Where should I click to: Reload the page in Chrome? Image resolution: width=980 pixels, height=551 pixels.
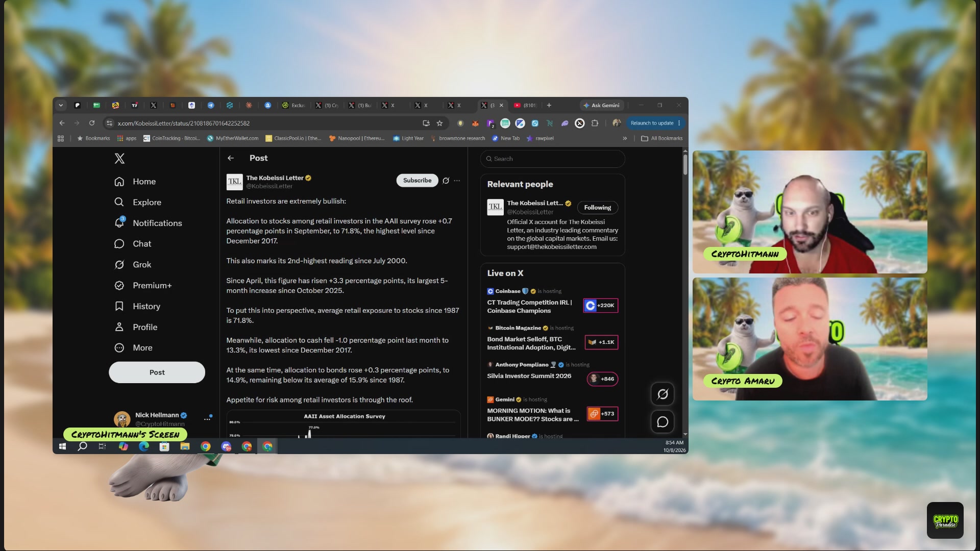click(92, 123)
